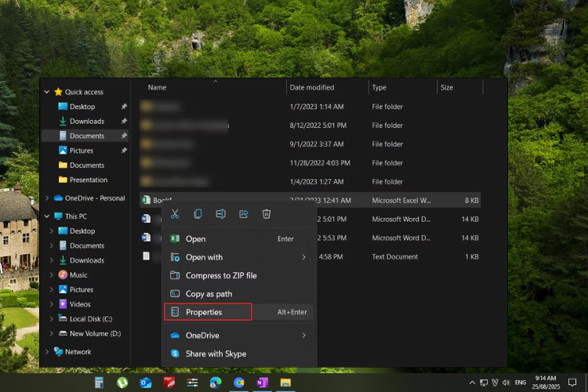The image size is (588, 392).
Task: Expand the OneDrive submenu arrow in menu
Action: tap(303, 336)
